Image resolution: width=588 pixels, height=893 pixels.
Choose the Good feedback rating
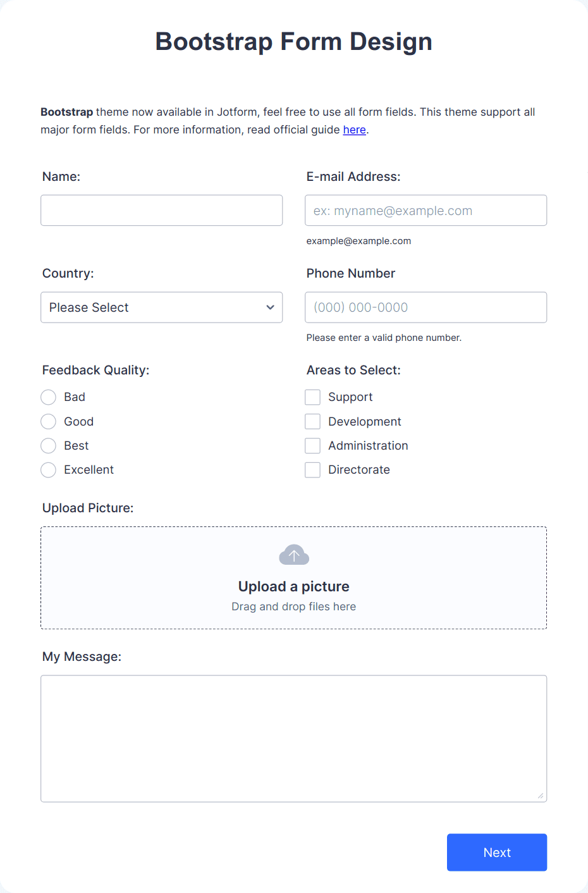pyautogui.click(x=48, y=421)
